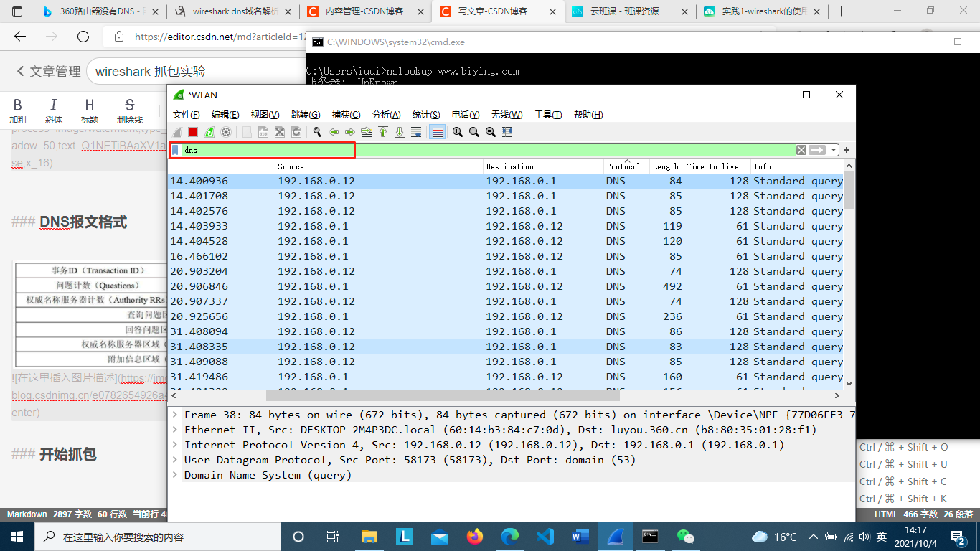
Task: Open capture options gear icon
Action: coord(226,132)
